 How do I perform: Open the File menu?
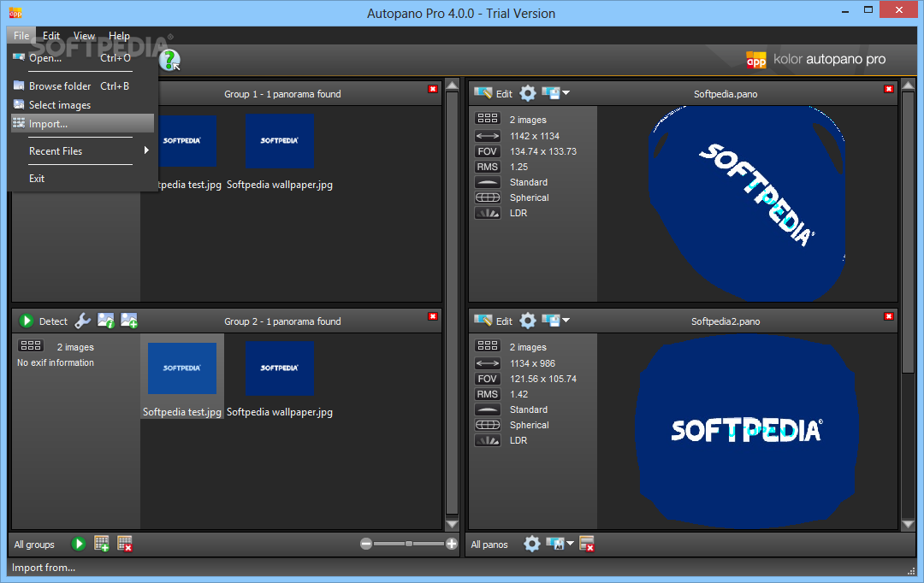coord(21,35)
